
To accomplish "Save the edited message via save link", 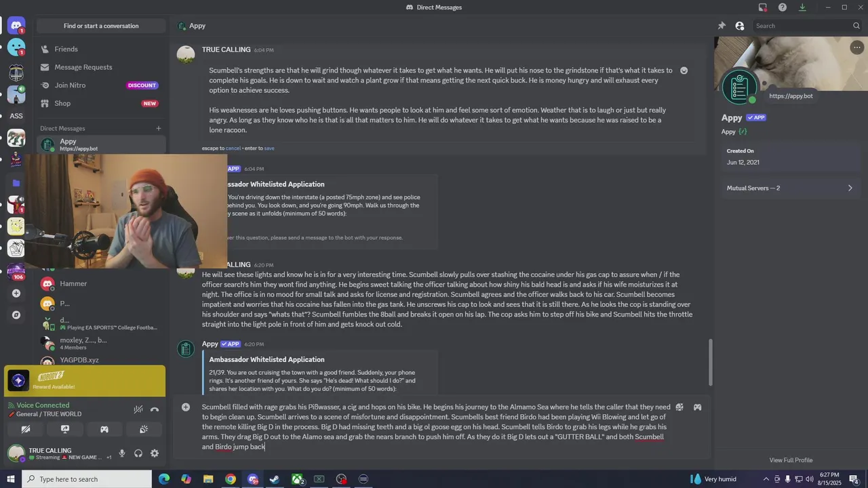I will click(x=269, y=148).
